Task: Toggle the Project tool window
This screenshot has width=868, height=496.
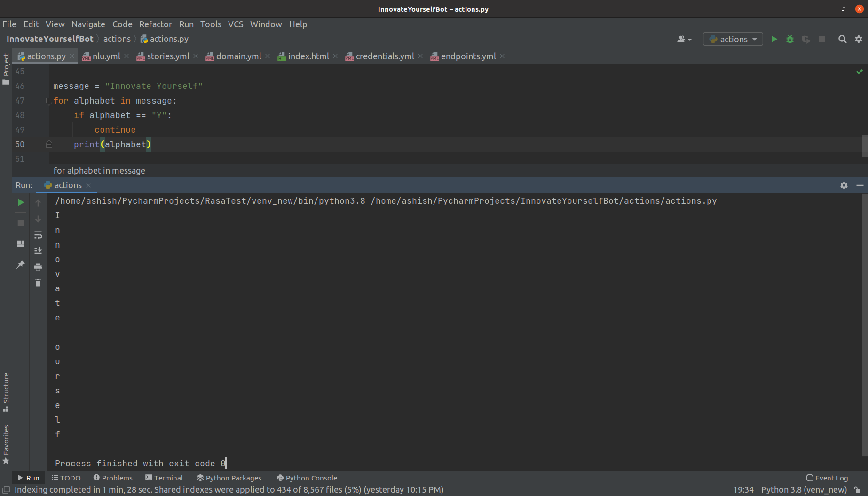Action: (6, 68)
